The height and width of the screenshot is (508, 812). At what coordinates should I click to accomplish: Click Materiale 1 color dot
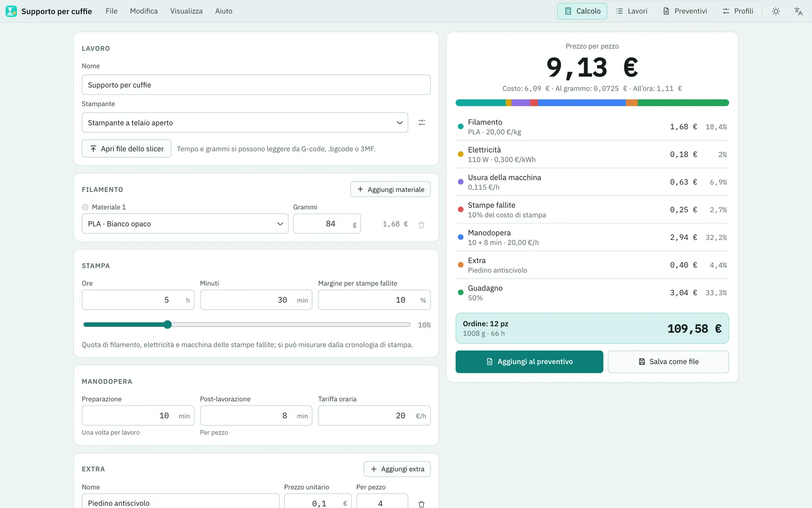[x=85, y=207]
